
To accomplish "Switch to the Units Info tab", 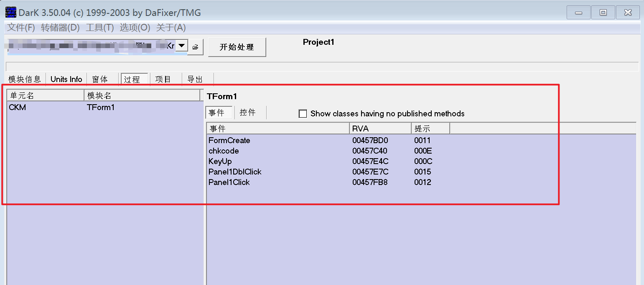I will point(66,79).
